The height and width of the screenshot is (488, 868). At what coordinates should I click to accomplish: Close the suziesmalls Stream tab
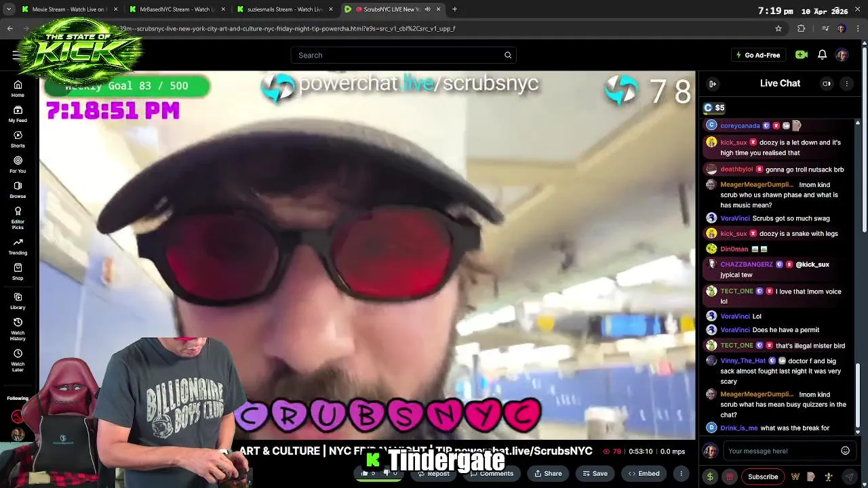331,9
